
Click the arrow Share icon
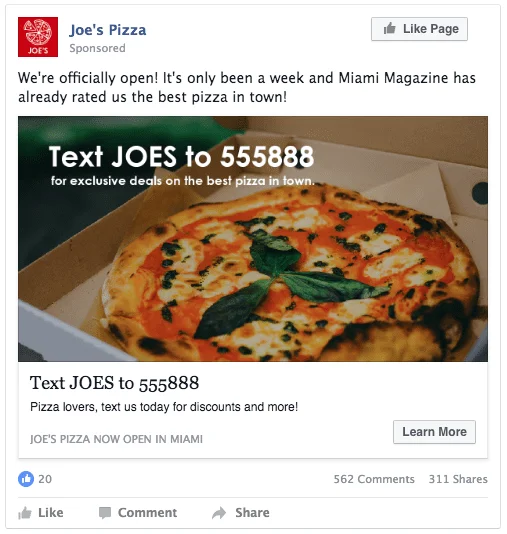pyautogui.click(x=219, y=513)
